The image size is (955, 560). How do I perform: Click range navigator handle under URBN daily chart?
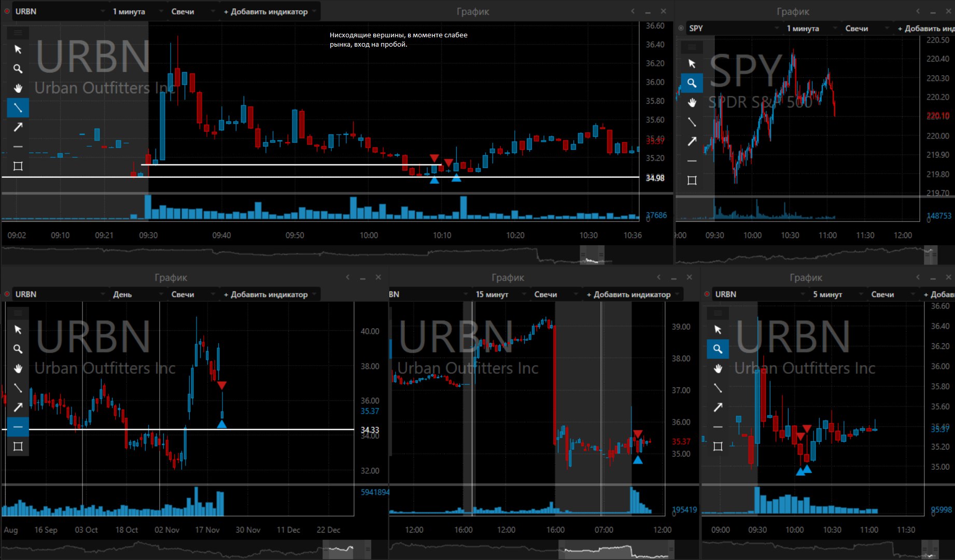[346, 549]
